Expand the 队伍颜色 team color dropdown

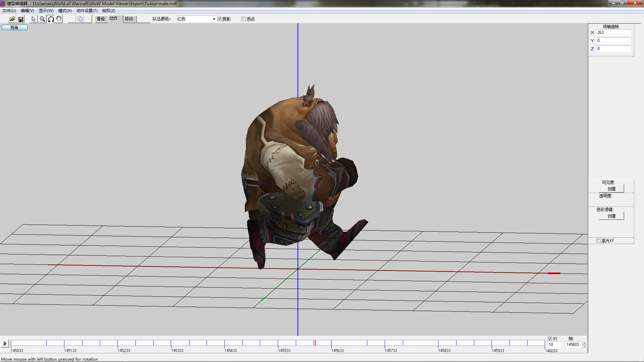click(x=214, y=19)
